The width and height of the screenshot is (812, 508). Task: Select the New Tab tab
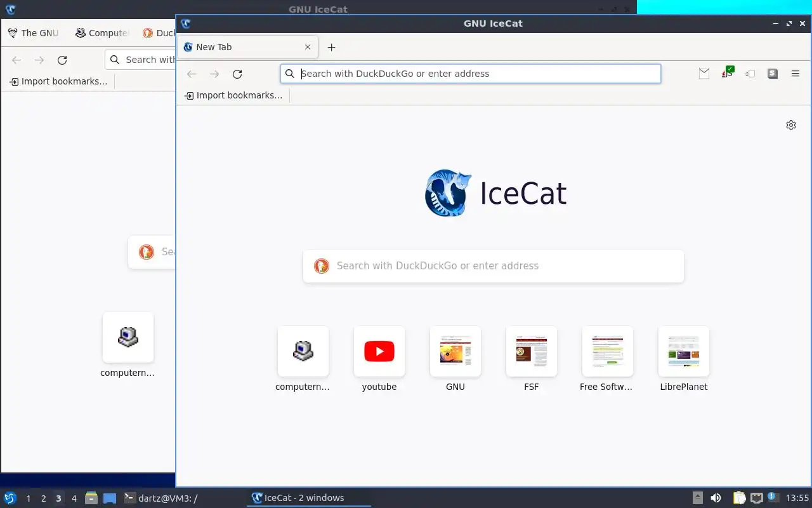[x=247, y=47]
